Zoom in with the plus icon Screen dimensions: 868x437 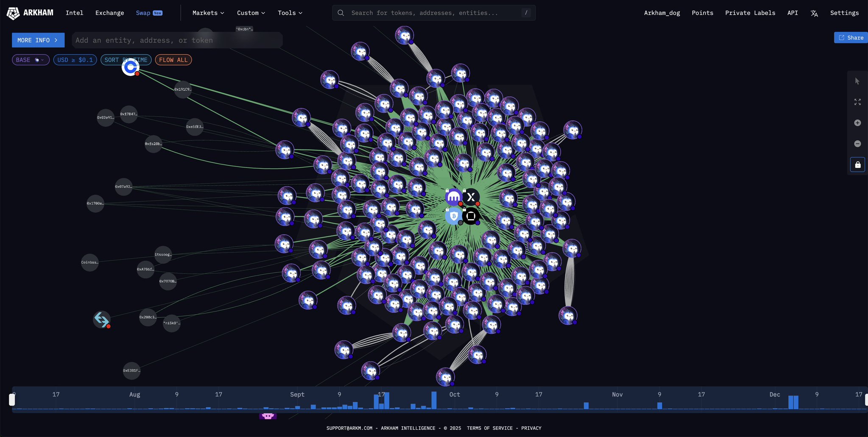857,123
